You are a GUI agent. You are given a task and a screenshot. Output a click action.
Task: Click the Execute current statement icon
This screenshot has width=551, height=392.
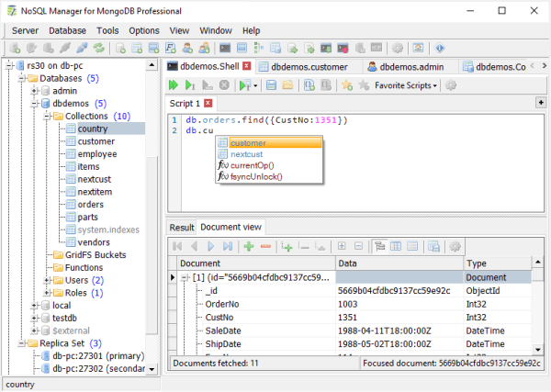pyautogui.click(x=190, y=85)
